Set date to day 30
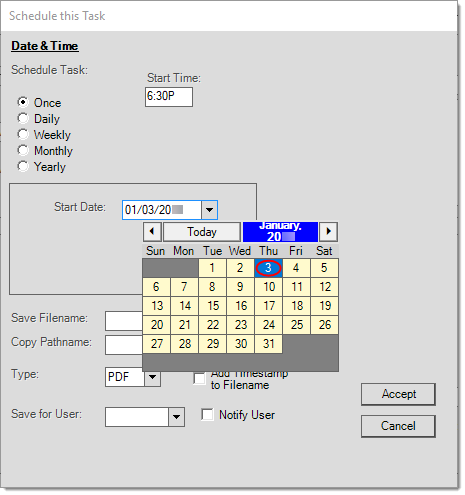 click(x=240, y=344)
